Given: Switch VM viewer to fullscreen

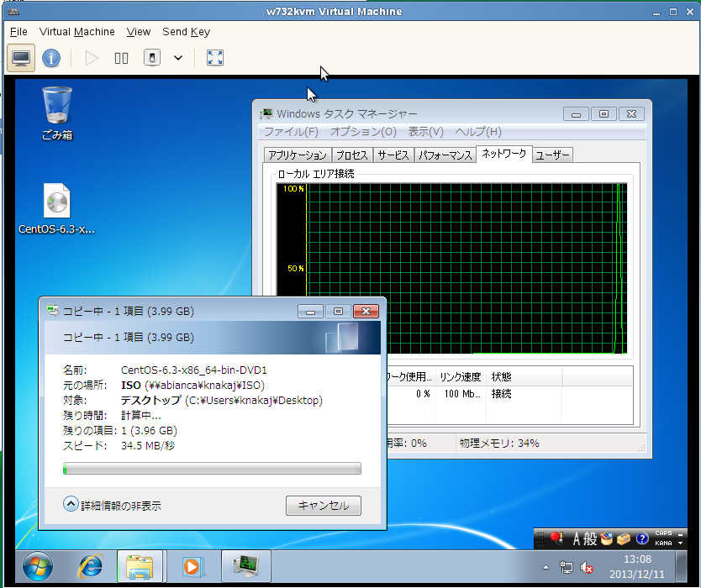Looking at the screenshot, I should 215,58.
